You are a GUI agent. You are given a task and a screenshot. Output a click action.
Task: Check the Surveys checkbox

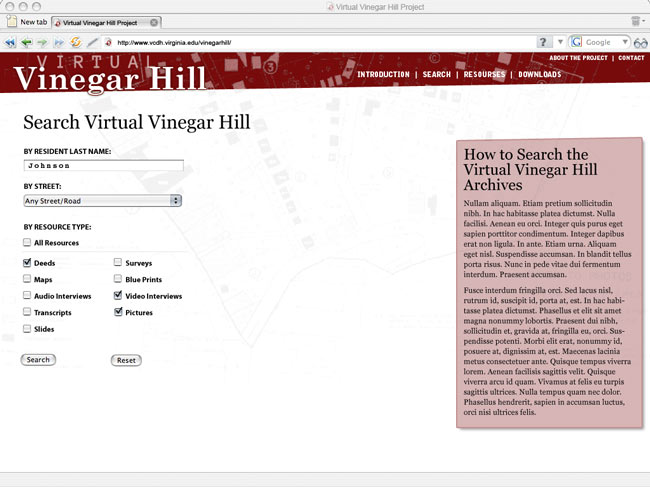click(x=118, y=262)
